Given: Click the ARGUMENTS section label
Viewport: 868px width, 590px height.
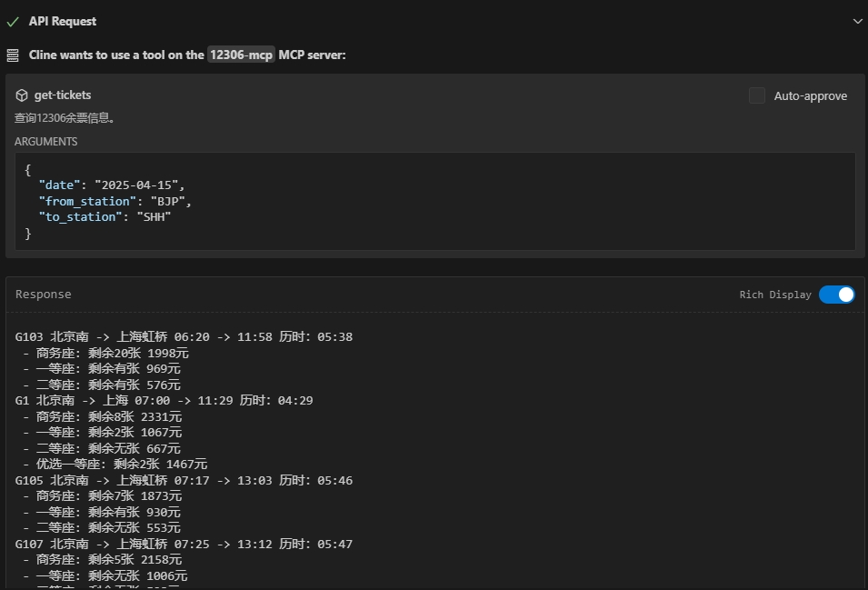Looking at the screenshot, I should [46, 142].
